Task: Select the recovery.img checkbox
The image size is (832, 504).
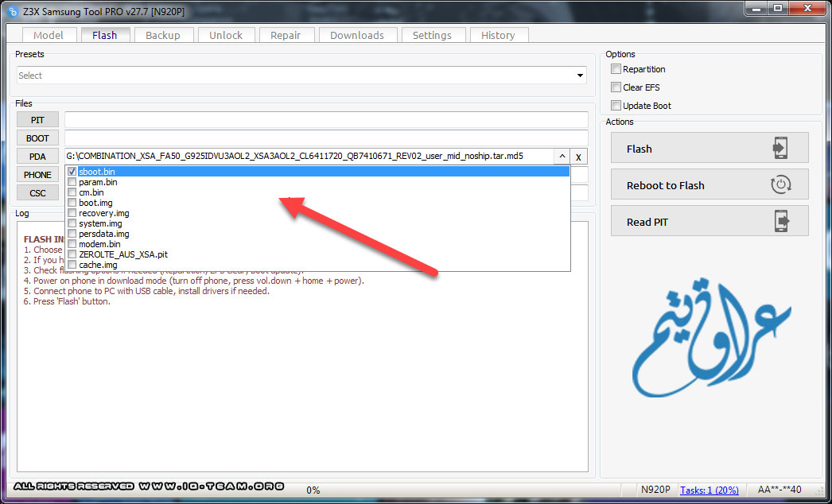Action: tap(72, 213)
